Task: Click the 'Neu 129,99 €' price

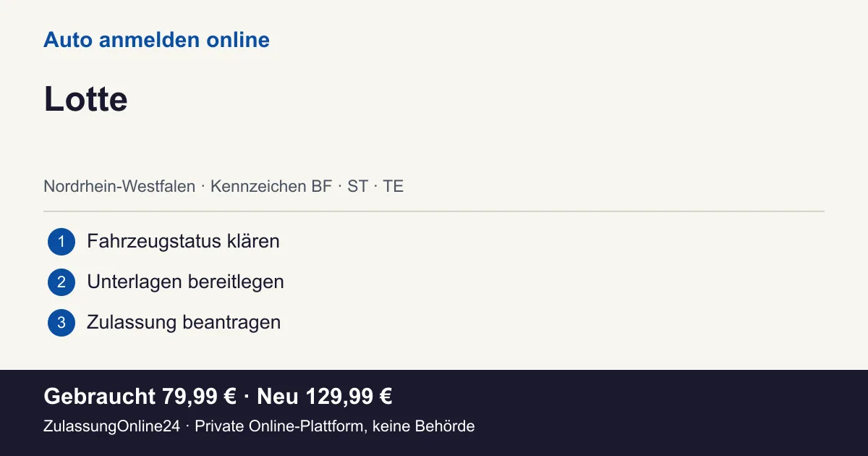Action: tap(325, 397)
